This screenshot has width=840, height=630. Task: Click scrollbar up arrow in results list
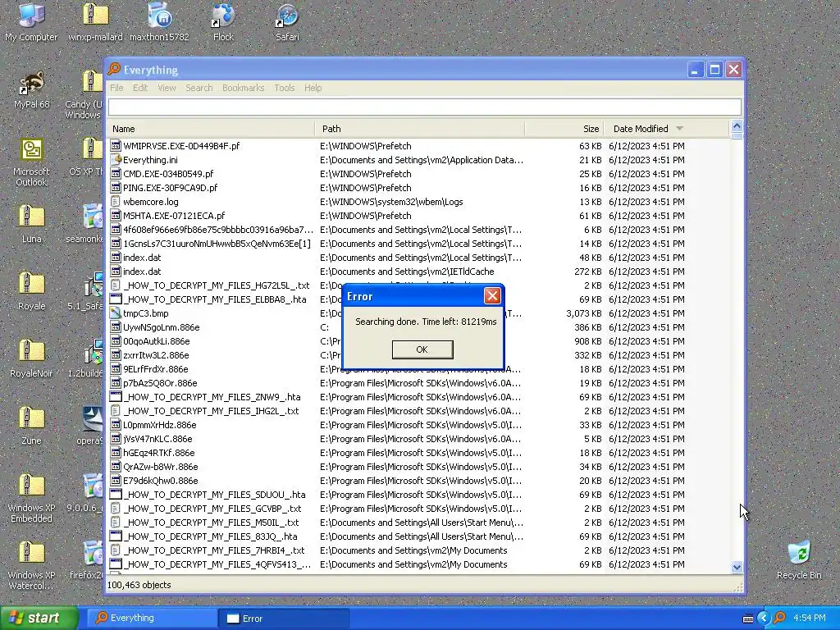[x=737, y=126]
